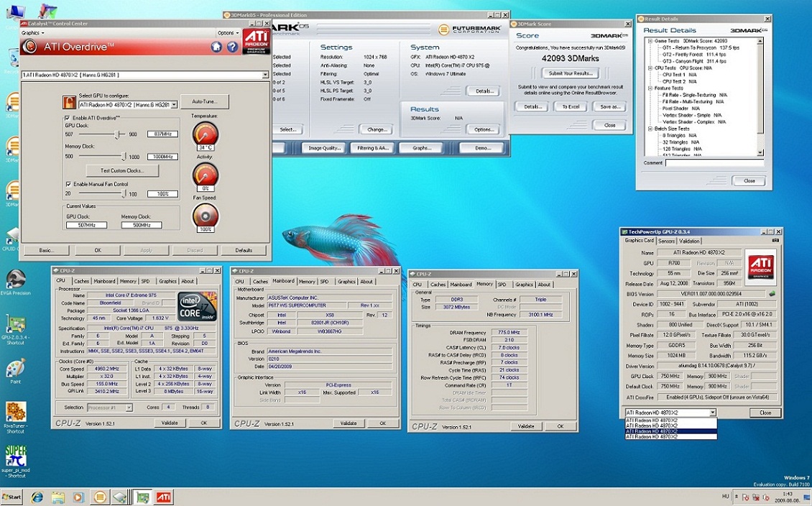This screenshot has height=506, width=812.
Task: Click the Auto-Tune button
Action: [205, 101]
